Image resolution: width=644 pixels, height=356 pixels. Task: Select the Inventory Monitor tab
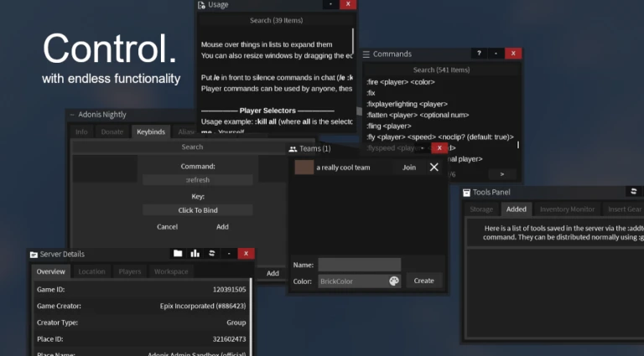[x=567, y=209]
